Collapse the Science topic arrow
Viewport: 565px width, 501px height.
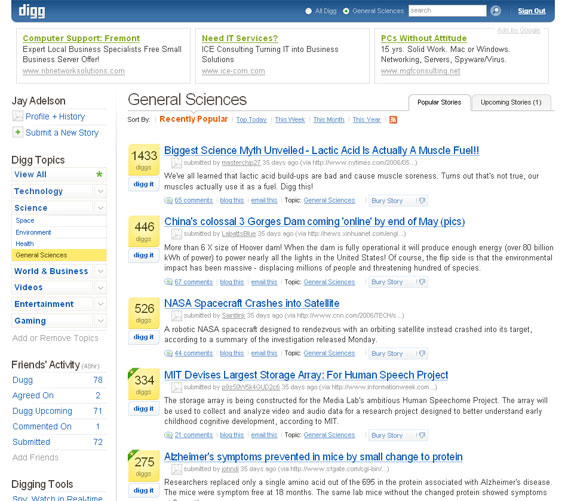[x=101, y=208]
